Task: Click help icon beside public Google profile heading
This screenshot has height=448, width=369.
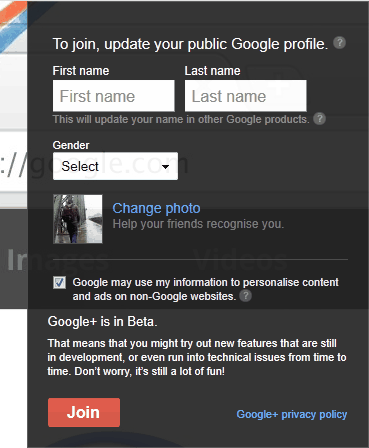Action: (x=339, y=43)
